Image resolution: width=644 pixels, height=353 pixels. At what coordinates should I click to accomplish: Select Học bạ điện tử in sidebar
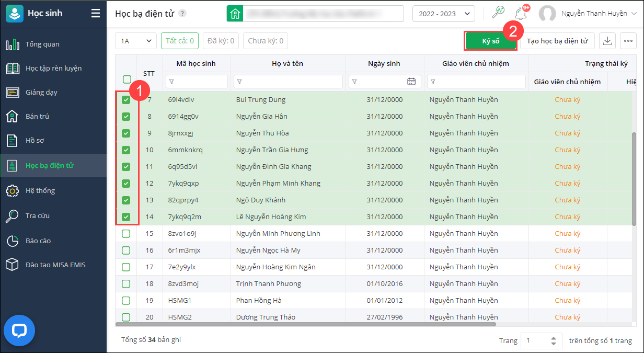pos(53,166)
